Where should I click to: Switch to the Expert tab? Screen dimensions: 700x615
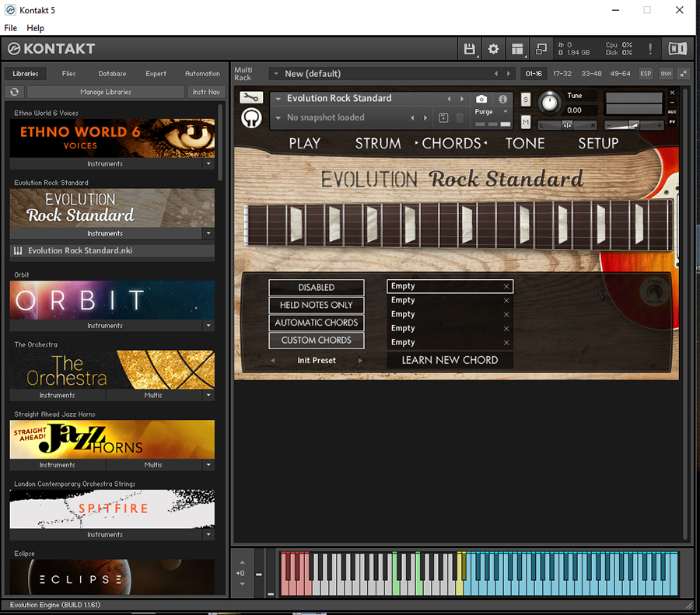click(156, 74)
